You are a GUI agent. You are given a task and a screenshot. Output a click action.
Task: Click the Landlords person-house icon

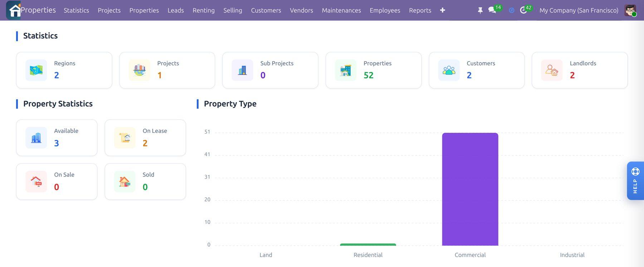[552, 70]
